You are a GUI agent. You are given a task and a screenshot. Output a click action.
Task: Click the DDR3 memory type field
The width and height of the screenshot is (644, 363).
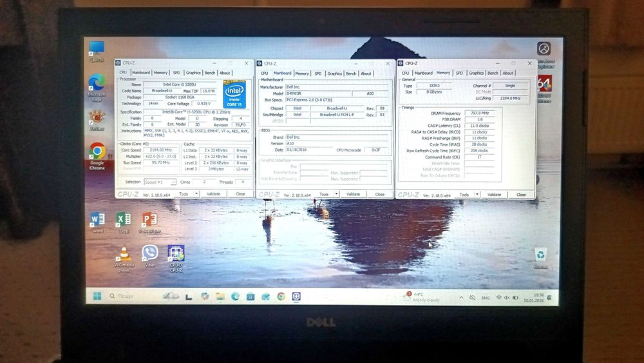click(434, 86)
